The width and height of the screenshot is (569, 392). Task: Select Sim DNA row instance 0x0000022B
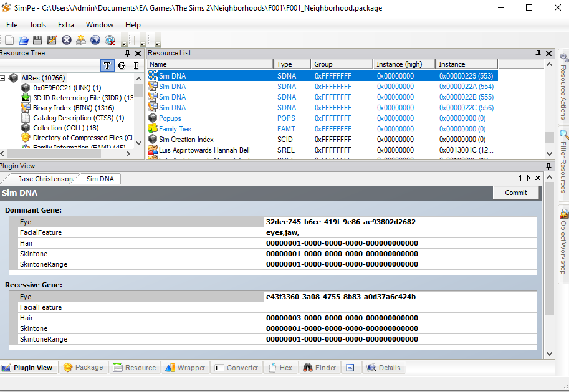click(322, 97)
